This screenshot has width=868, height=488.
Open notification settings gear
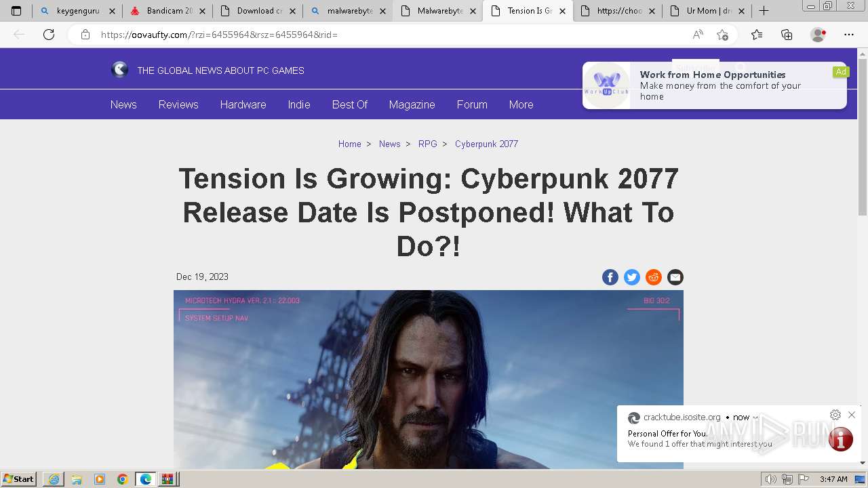(835, 415)
